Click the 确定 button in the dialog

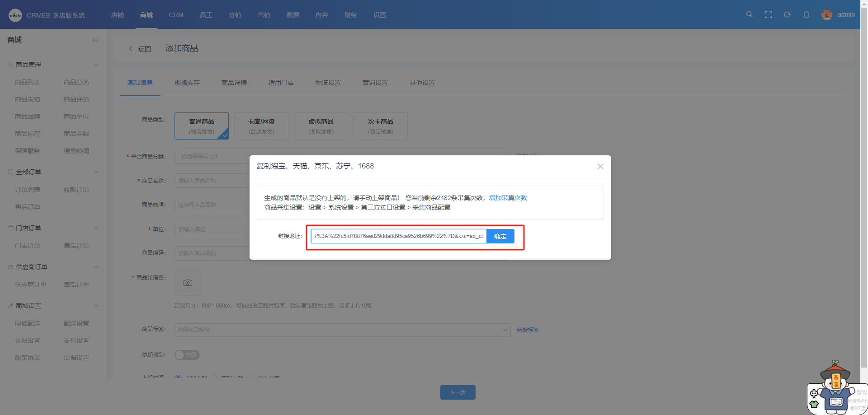(500, 236)
